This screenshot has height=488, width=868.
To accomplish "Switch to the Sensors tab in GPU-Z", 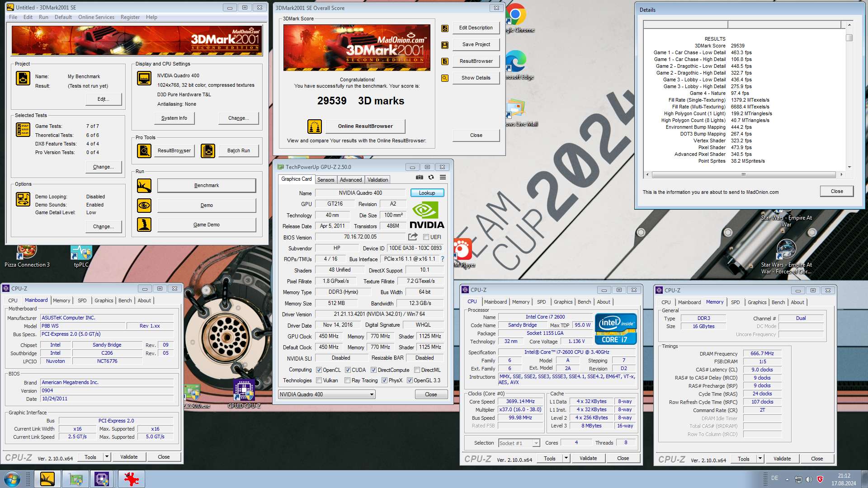I will tap(325, 180).
